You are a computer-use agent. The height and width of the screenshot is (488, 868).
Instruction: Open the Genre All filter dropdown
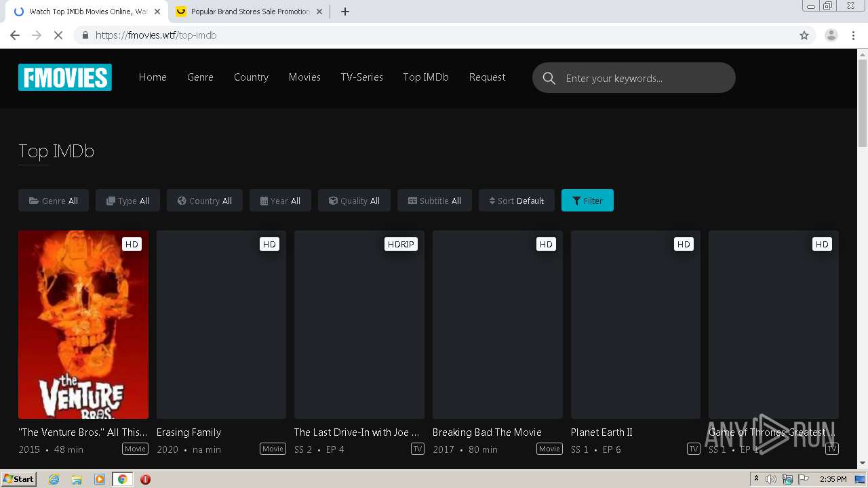(x=54, y=201)
